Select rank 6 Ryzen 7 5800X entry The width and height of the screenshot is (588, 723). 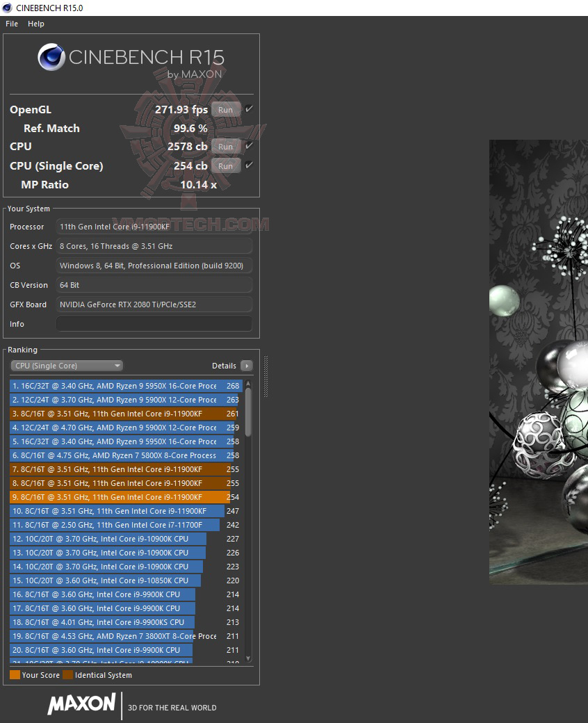(126, 455)
